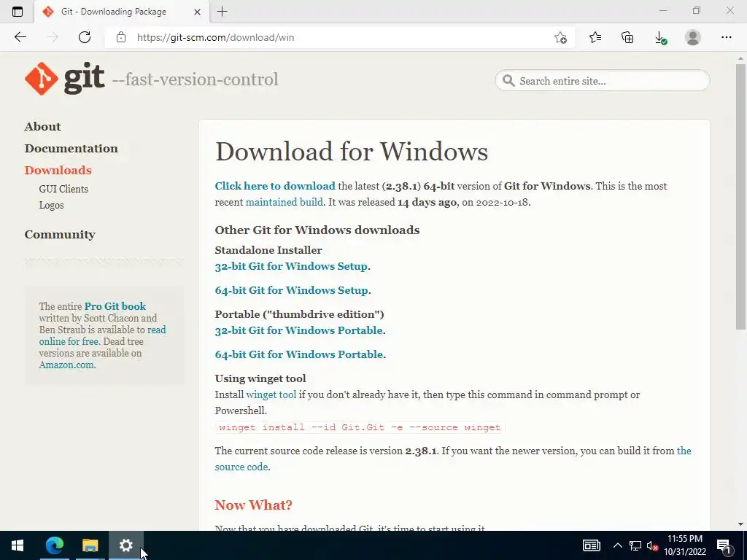Viewport: 747px width, 560px height.
Task: Open the About section
Action: point(42,126)
